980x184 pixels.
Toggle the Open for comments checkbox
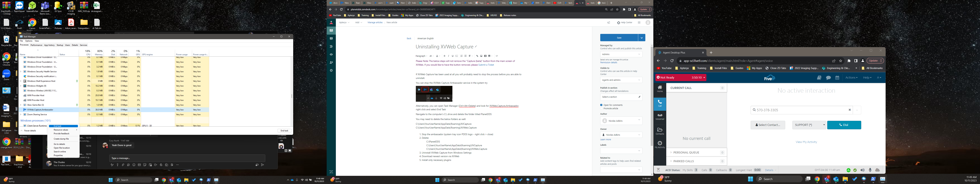[601, 105]
